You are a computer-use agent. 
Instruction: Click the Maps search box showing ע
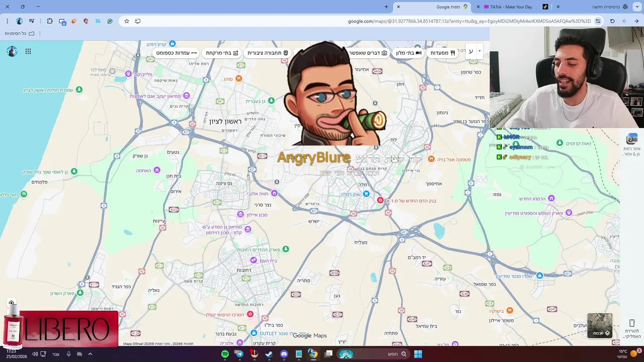coord(471,51)
